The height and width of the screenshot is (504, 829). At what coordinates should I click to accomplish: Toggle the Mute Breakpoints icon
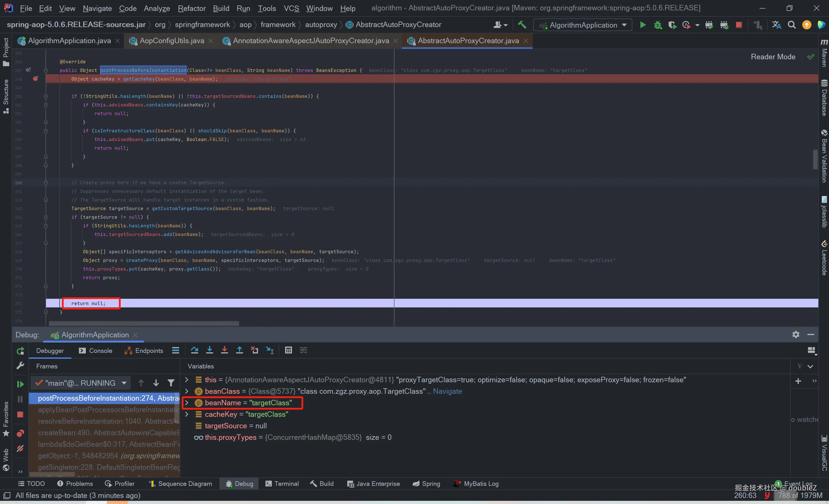coord(20,448)
